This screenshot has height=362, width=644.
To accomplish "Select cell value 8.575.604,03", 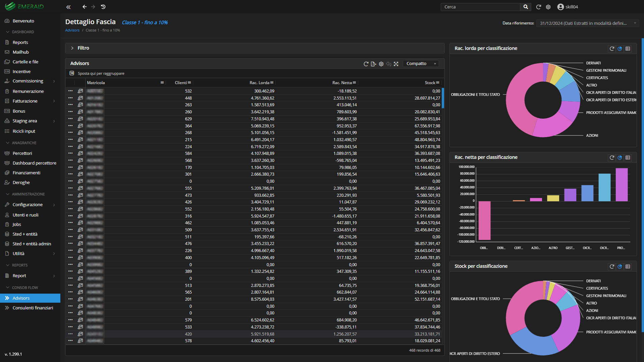I will coord(262,299).
